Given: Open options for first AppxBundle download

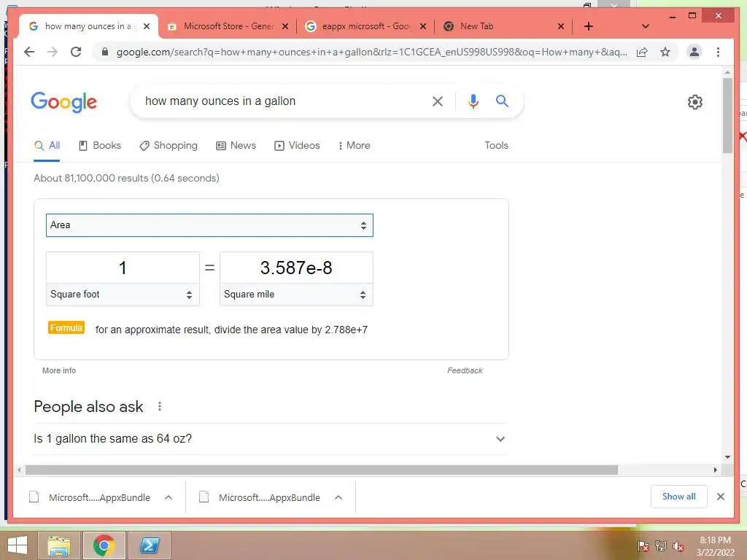Looking at the screenshot, I should pyautogui.click(x=169, y=497).
